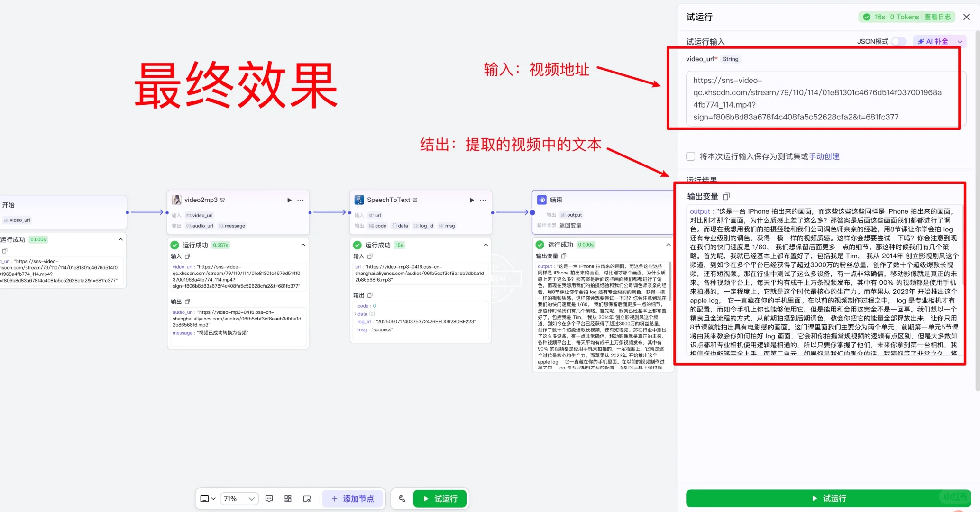Open the 71% zoom level dropdown
The image size is (980, 512).
click(239, 498)
